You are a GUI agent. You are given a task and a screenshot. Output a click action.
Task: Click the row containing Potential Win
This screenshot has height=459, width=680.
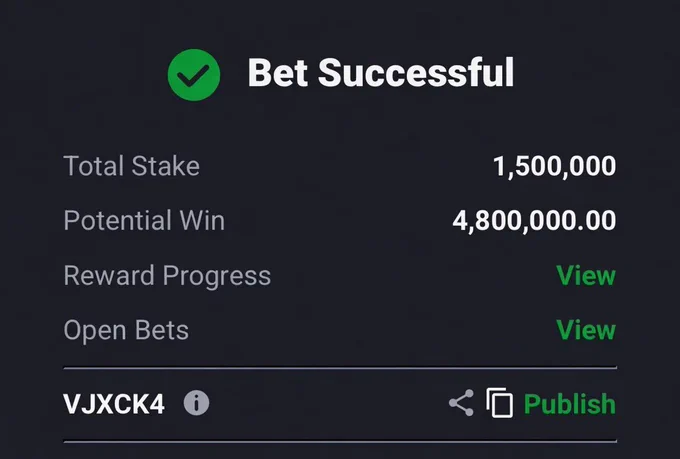pyautogui.click(x=340, y=220)
